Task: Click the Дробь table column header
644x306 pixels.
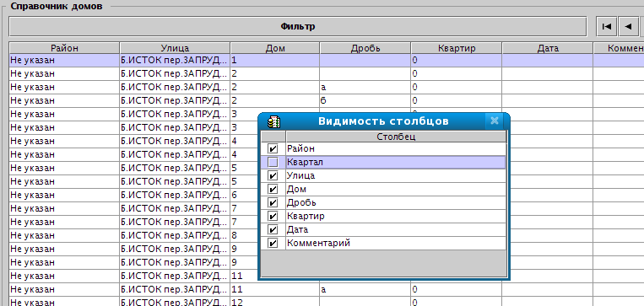Action: [365, 48]
